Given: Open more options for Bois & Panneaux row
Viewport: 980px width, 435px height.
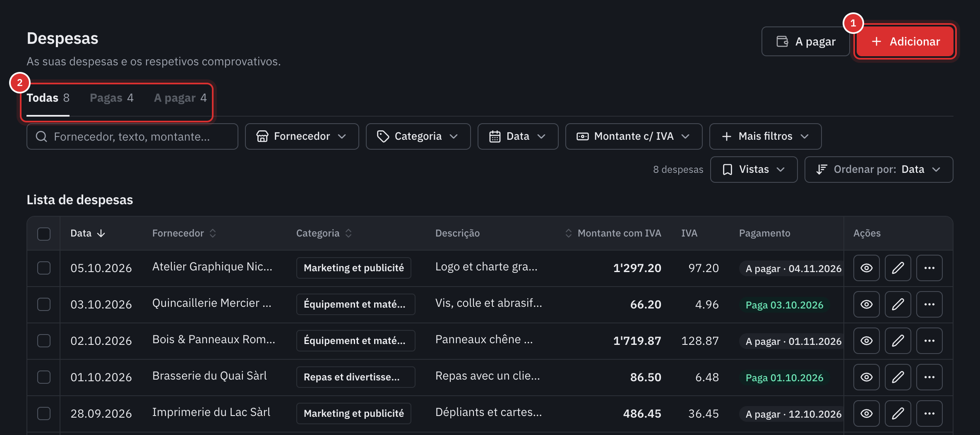Looking at the screenshot, I should 929,341.
